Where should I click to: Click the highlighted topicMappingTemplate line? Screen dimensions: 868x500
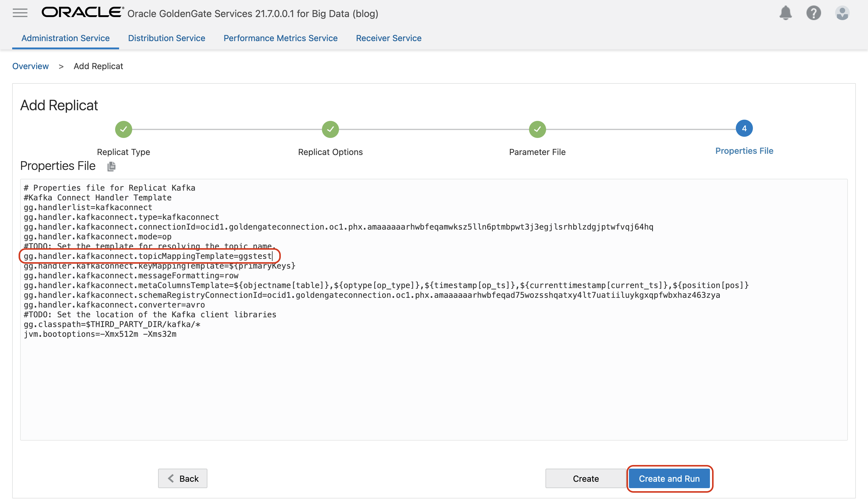pyautogui.click(x=148, y=256)
